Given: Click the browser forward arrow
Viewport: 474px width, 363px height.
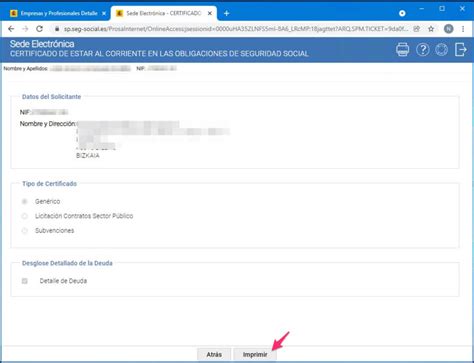Looking at the screenshot, I should (25, 29).
